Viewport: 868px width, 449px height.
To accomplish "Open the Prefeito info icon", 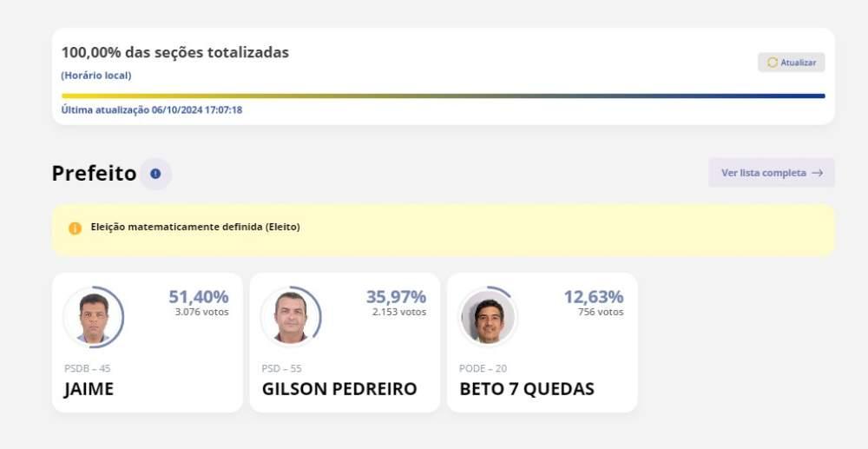I will click(x=155, y=174).
